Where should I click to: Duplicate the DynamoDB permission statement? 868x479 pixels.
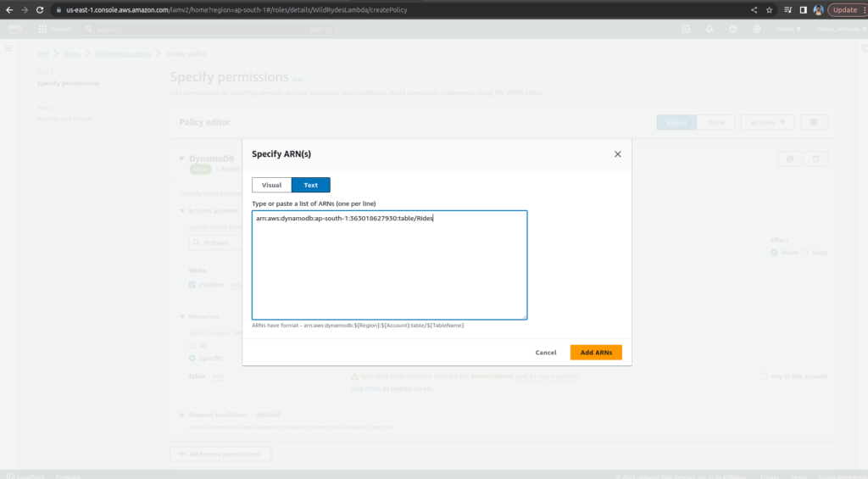790,159
